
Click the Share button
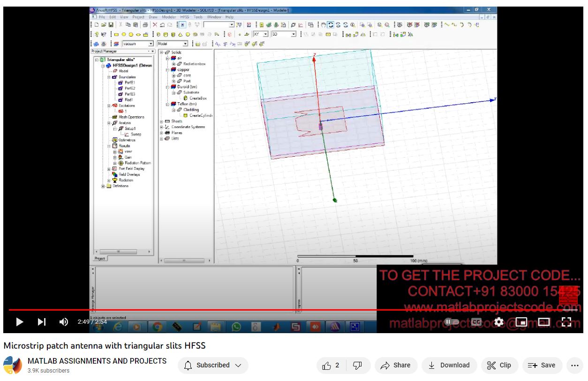click(x=395, y=365)
